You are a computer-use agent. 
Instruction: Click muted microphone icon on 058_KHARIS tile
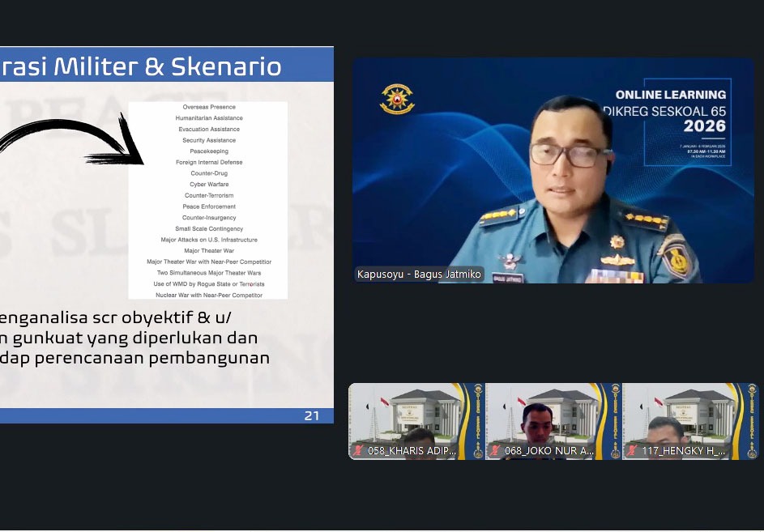click(358, 451)
